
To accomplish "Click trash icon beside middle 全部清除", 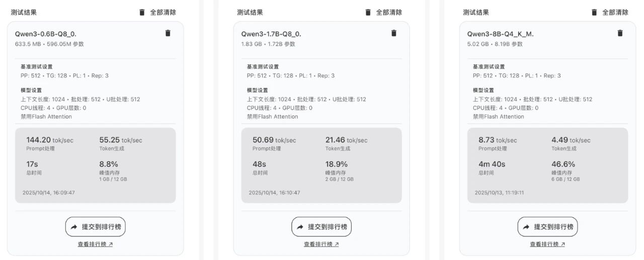I will [x=368, y=12].
